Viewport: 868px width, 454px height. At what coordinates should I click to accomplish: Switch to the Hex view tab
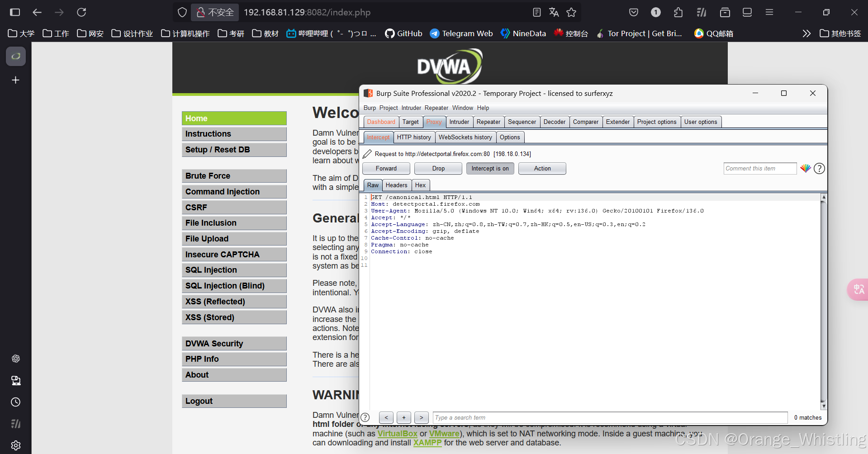(x=420, y=185)
